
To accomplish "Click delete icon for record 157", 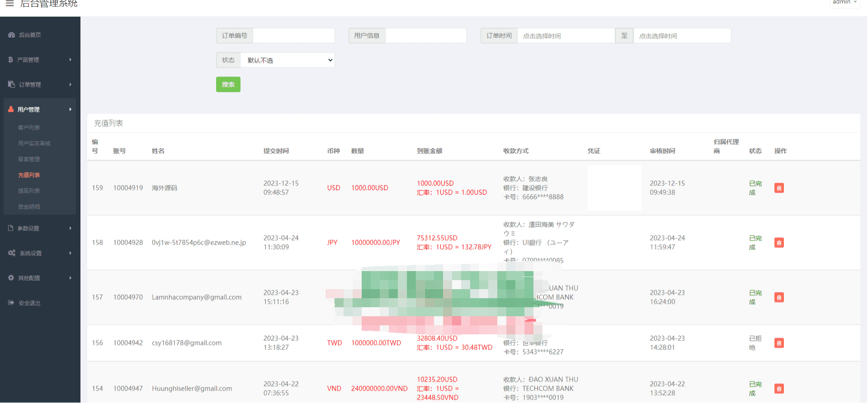I will tap(778, 297).
